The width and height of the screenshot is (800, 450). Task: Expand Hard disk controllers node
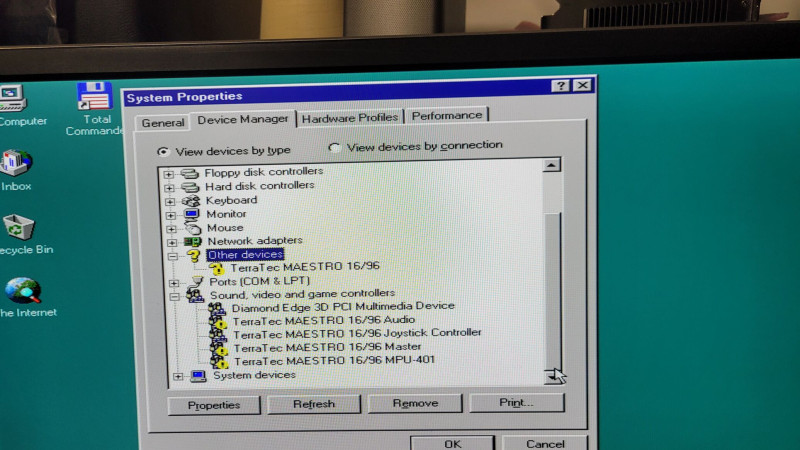click(x=169, y=188)
